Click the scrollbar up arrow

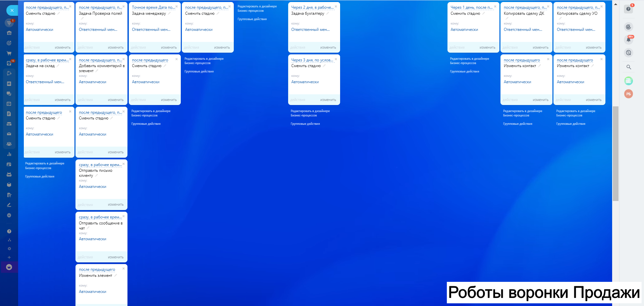[x=615, y=4]
